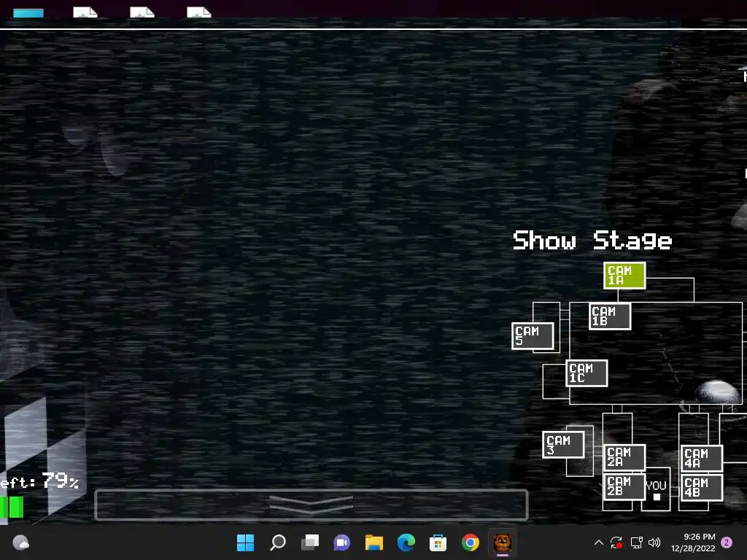Switch to CAM 2A hallway camera
747x560 pixels.
tap(624, 457)
